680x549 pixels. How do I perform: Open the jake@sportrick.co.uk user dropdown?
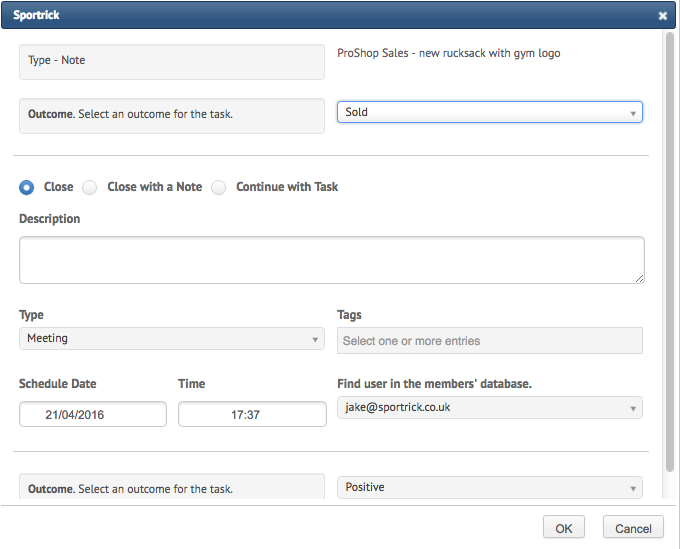tap(490, 408)
